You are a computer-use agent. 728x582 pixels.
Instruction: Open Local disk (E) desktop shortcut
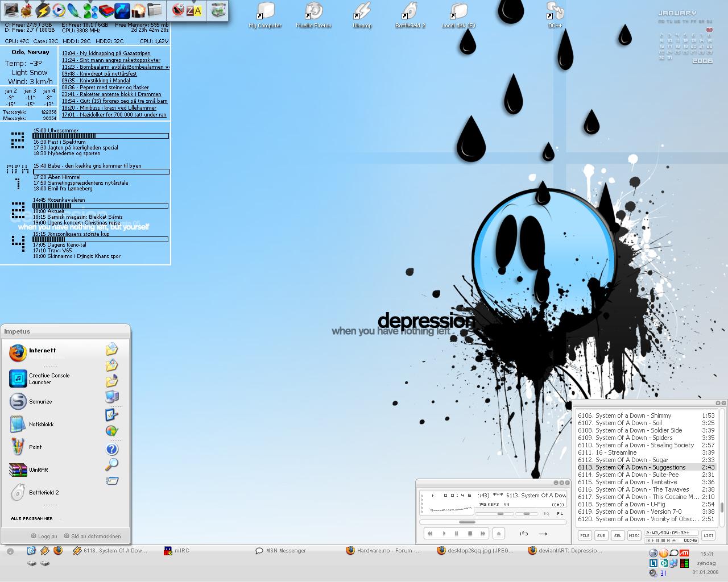coord(458,15)
